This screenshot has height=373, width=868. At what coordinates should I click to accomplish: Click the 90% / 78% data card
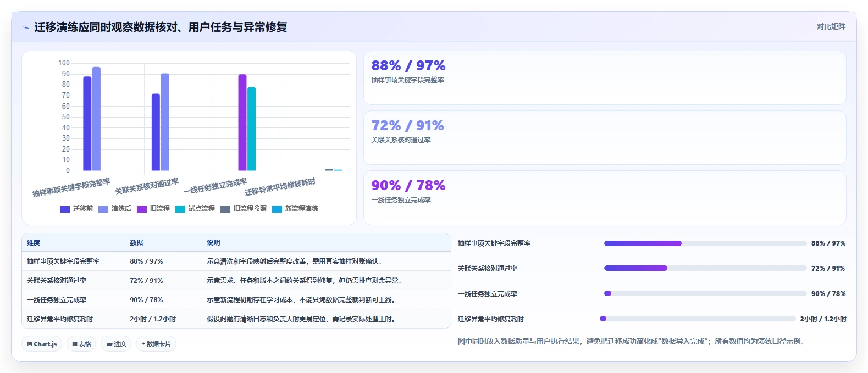click(x=605, y=198)
